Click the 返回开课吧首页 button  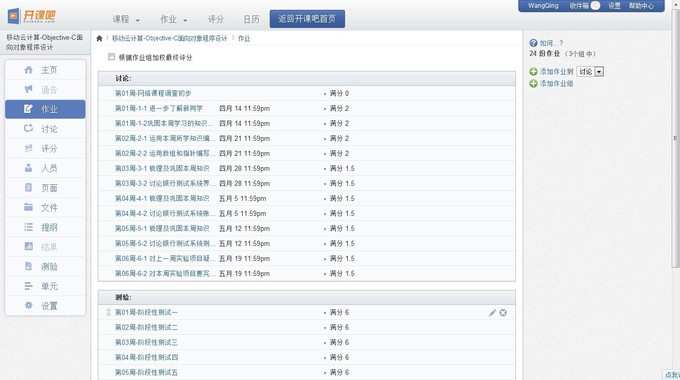click(x=307, y=19)
